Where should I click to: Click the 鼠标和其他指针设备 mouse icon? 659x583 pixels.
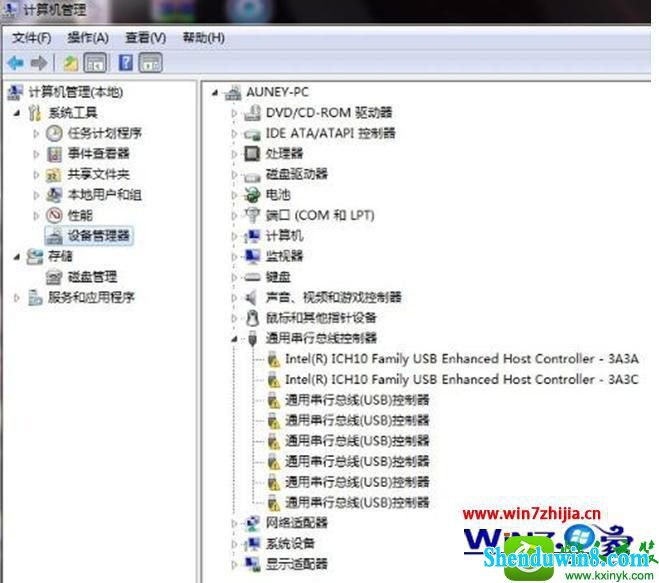(x=252, y=318)
